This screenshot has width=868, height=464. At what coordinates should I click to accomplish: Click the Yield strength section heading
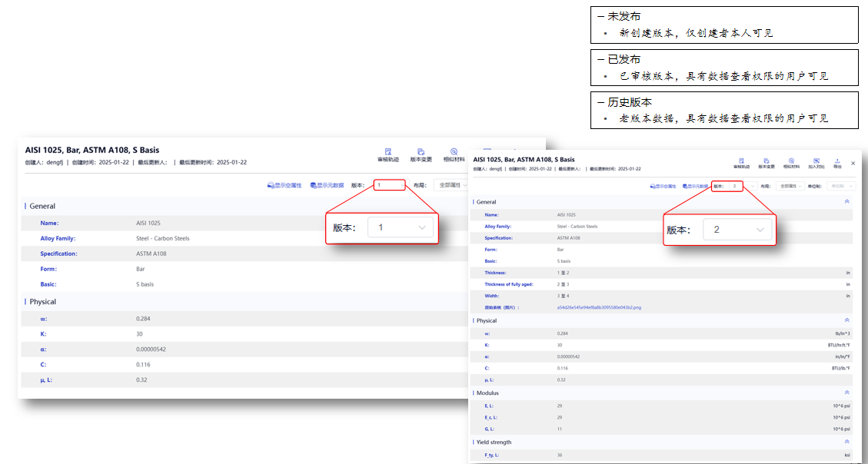(494, 442)
